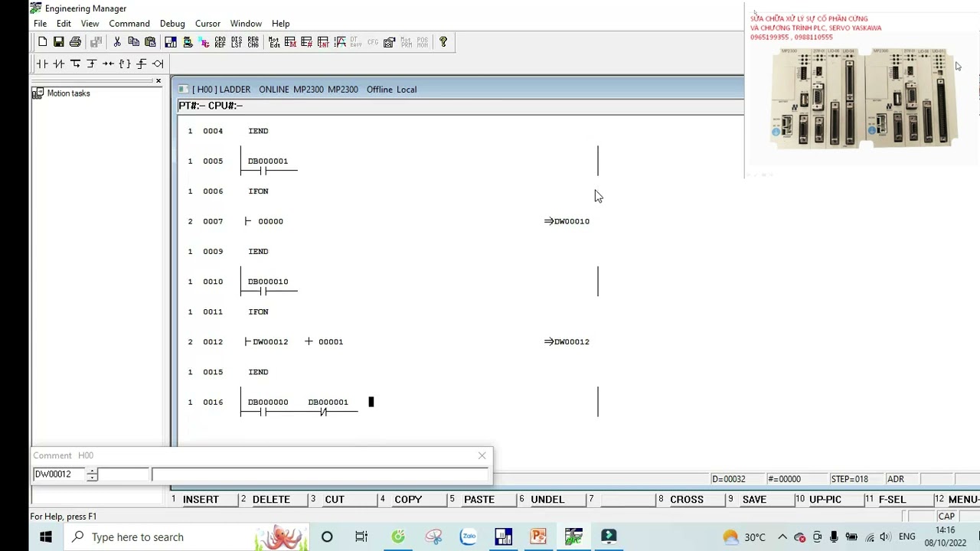Click the Help question mark icon
Image resolution: width=980 pixels, height=551 pixels.
[x=443, y=42]
